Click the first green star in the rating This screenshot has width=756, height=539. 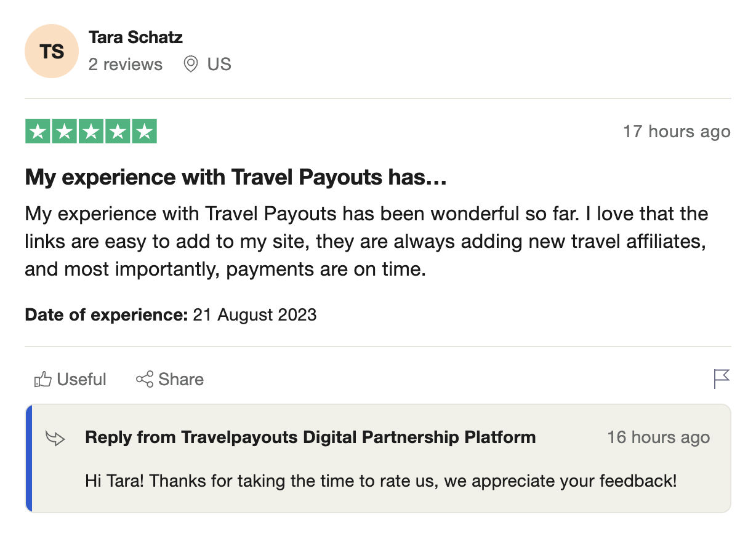click(38, 132)
